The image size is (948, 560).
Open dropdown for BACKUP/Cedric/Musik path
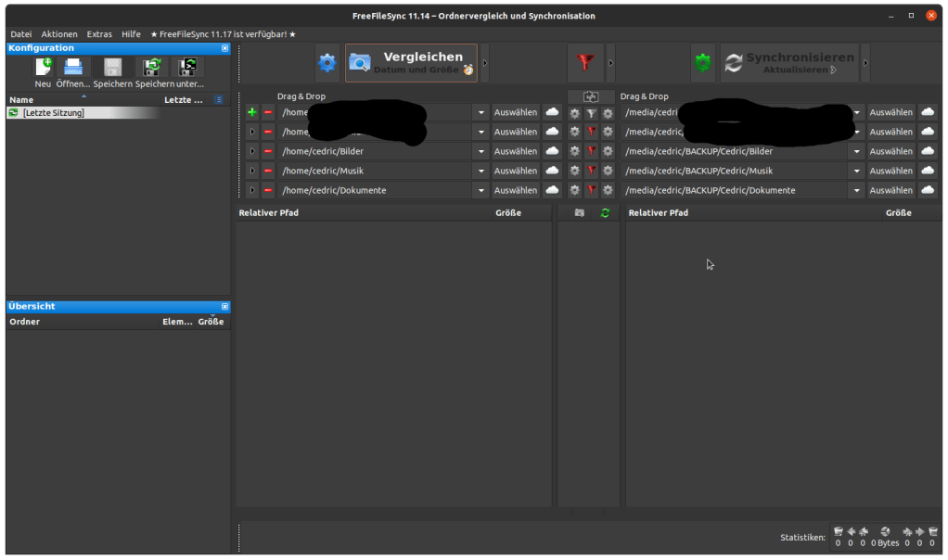coord(856,171)
